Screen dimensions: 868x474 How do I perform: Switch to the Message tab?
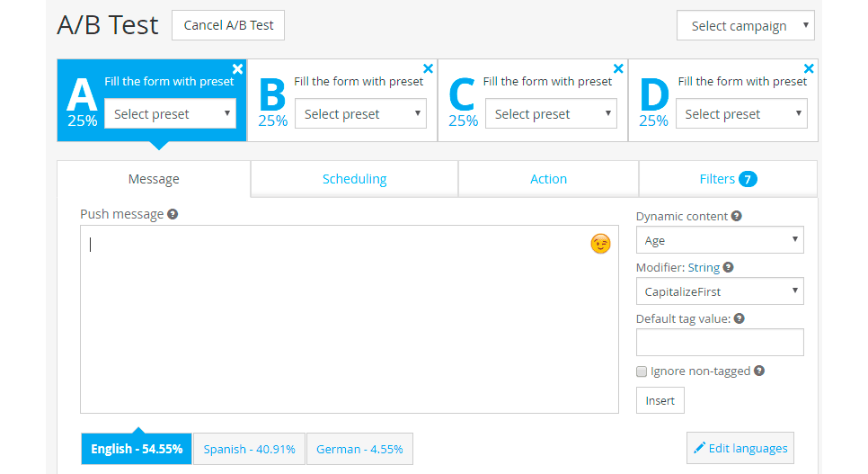[154, 179]
